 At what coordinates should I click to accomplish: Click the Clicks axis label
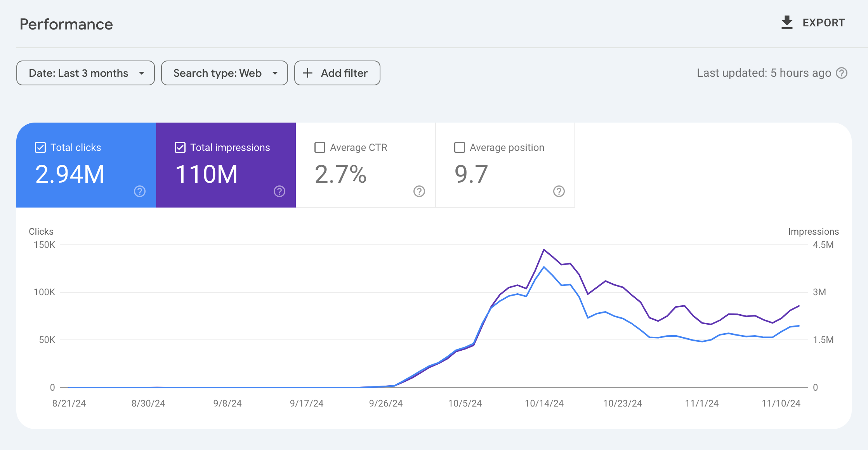(41, 232)
